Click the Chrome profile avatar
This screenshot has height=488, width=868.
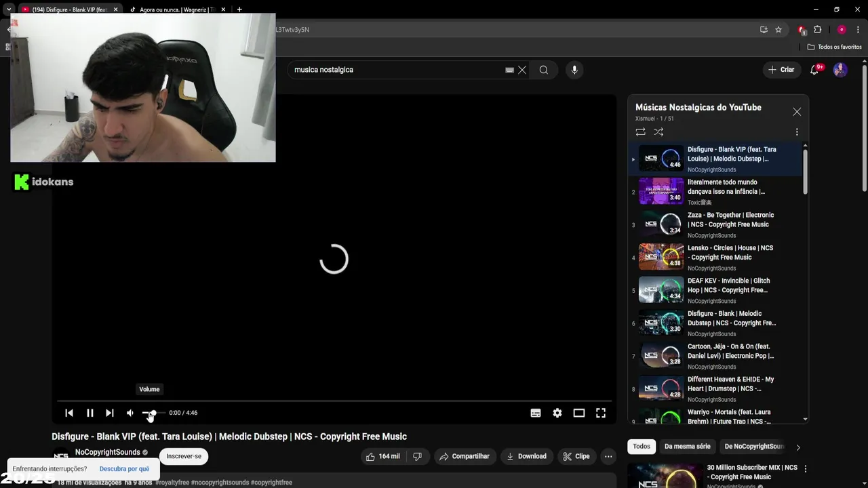(842, 30)
